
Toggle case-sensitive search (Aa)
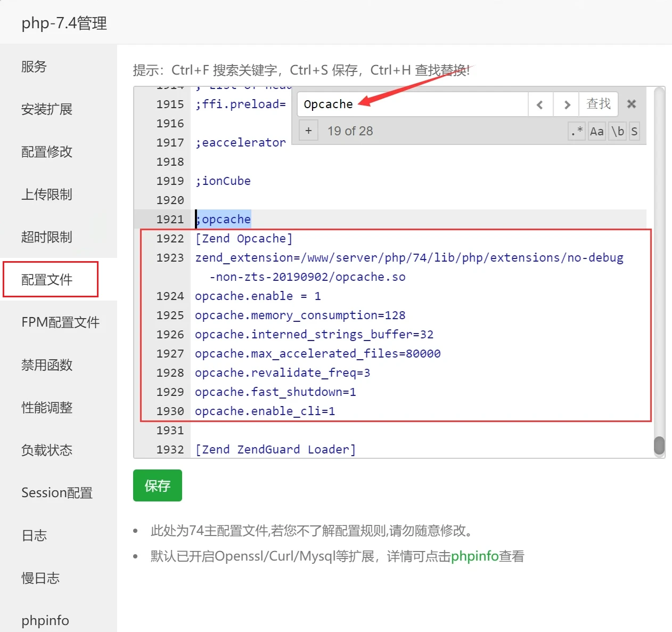tap(597, 131)
